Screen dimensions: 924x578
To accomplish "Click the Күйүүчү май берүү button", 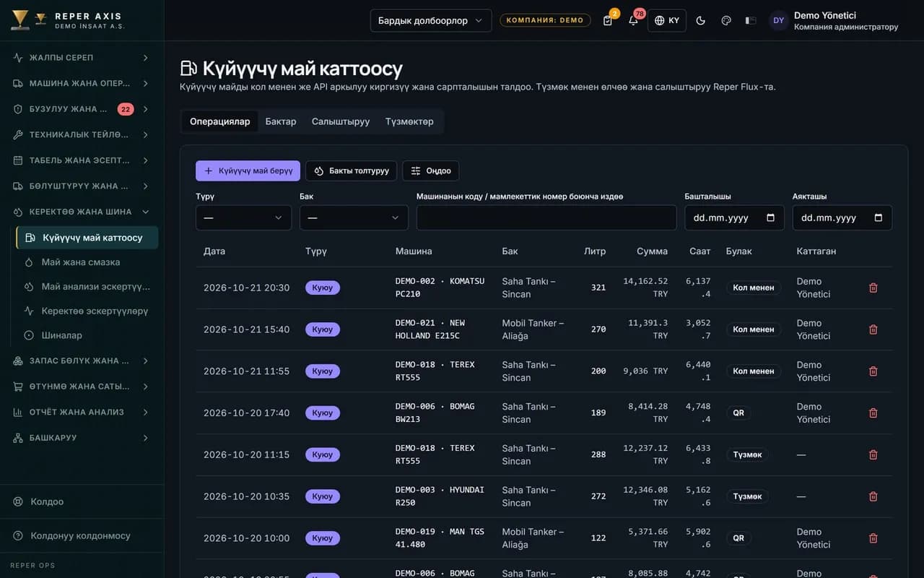I will 248,171.
